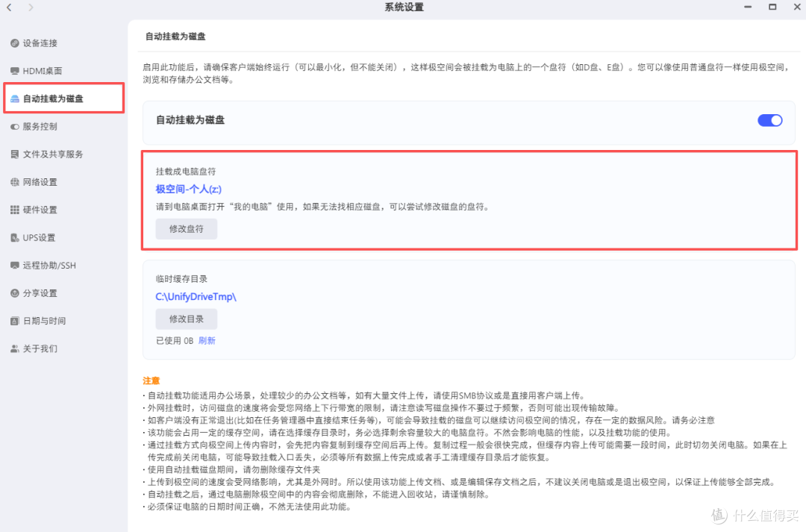Open the 极空间-个人(z:) drive link

click(187, 189)
